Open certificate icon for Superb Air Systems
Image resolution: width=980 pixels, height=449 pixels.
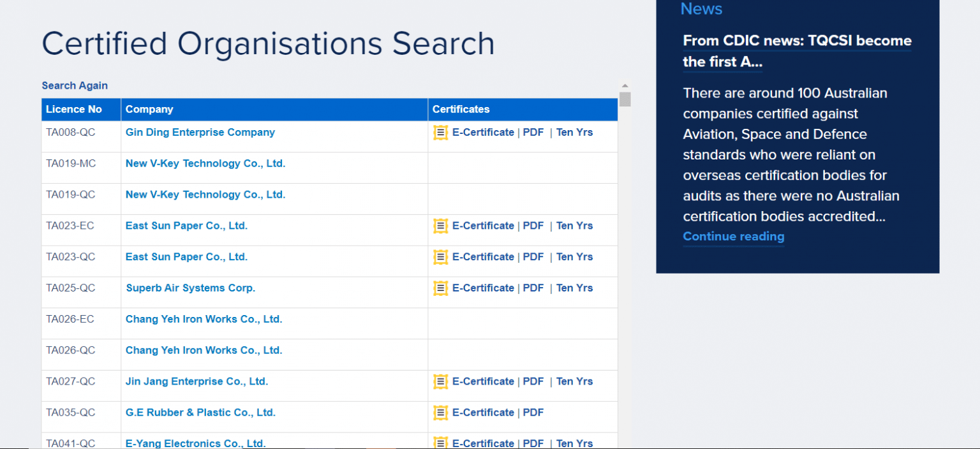(440, 288)
